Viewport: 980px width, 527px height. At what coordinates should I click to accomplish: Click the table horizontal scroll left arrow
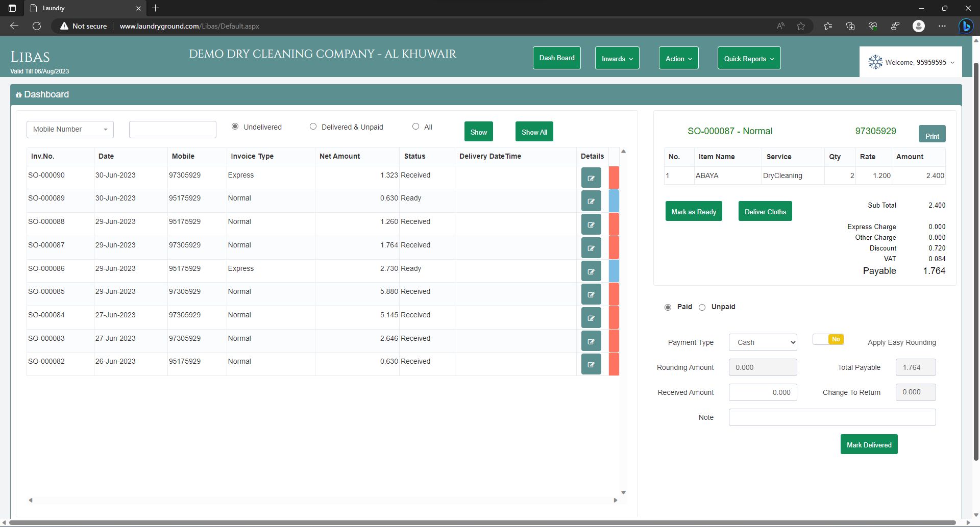pyautogui.click(x=31, y=500)
